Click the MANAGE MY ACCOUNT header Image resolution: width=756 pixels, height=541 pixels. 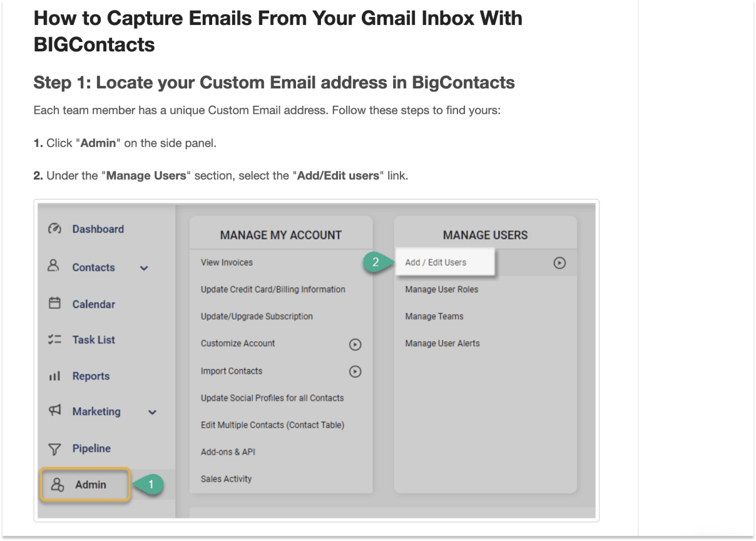click(x=281, y=235)
